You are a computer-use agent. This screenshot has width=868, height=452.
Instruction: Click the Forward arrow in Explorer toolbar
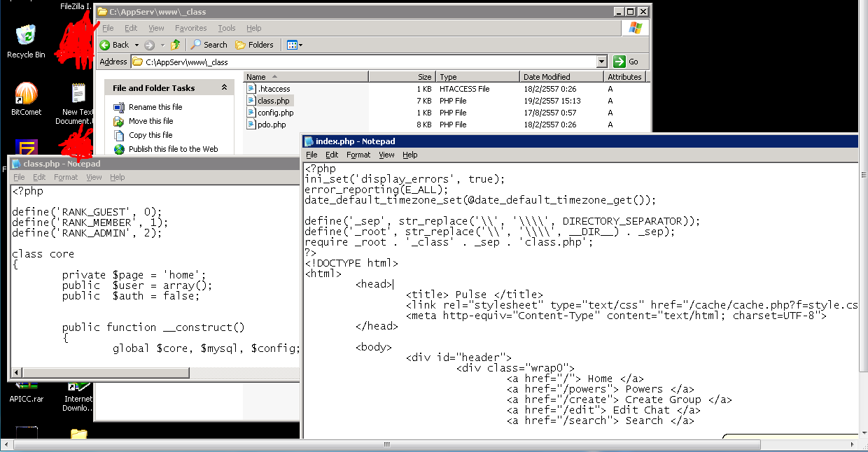149,45
